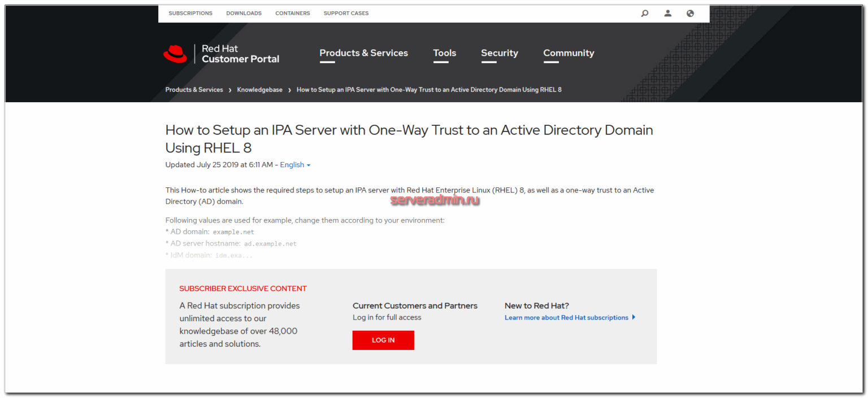Open the CONTAINERS section
This screenshot has width=868, height=398.
point(292,13)
